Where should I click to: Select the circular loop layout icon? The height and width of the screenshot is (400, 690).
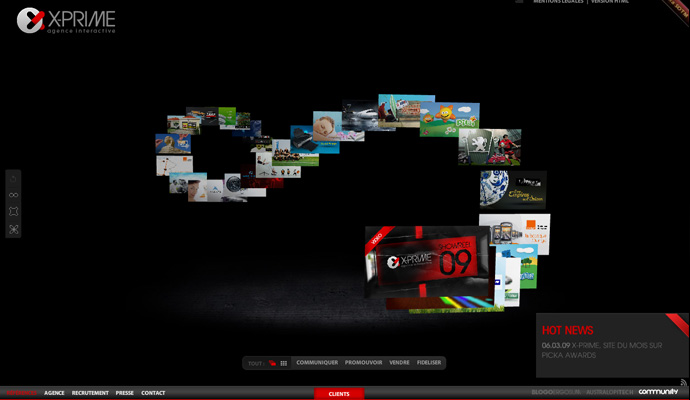pyautogui.click(x=13, y=179)
